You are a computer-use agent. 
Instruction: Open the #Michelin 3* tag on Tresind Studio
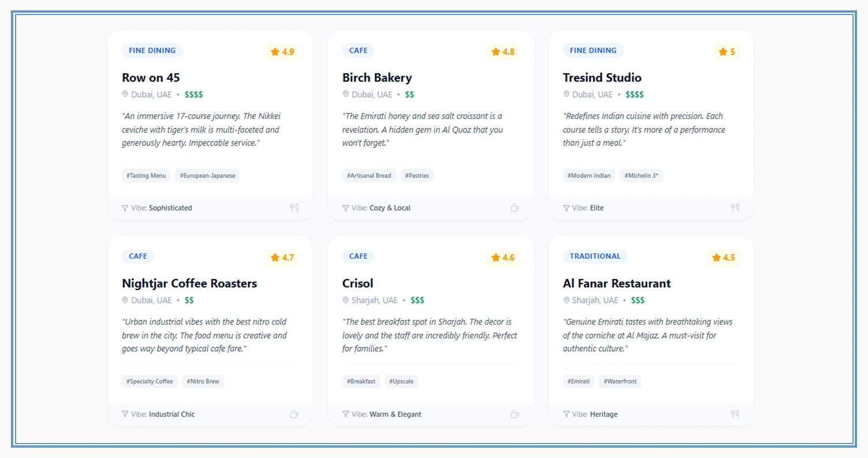pyautogui.click(x=641, y=175)
